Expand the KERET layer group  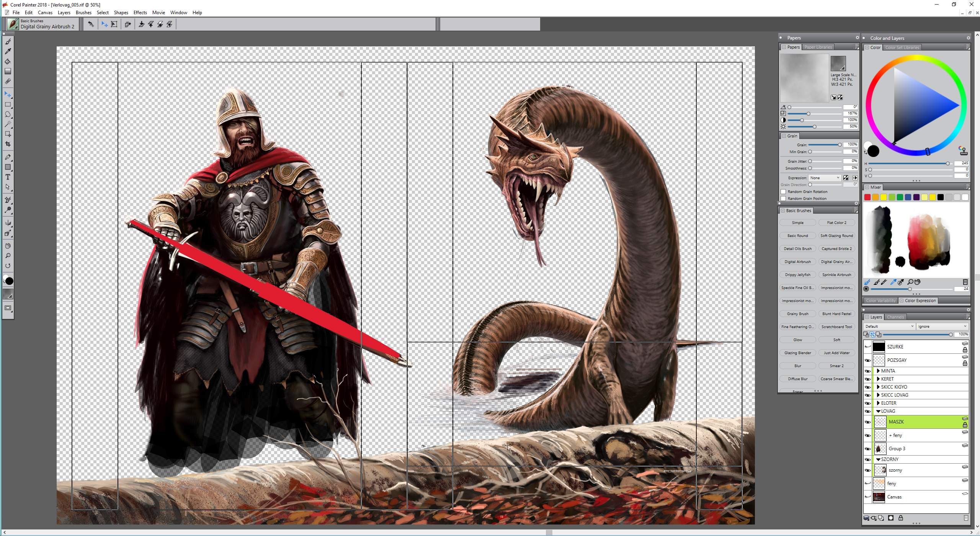[878, 379]
